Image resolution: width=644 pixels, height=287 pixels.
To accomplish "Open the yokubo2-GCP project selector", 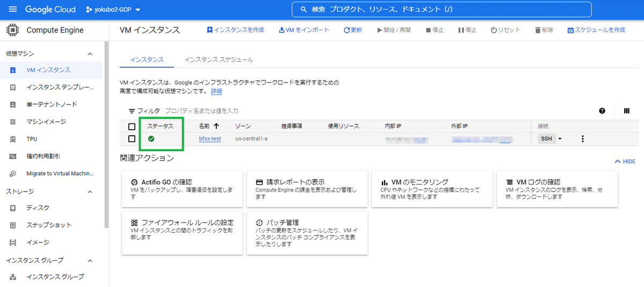I will click(x=113, y=10).
